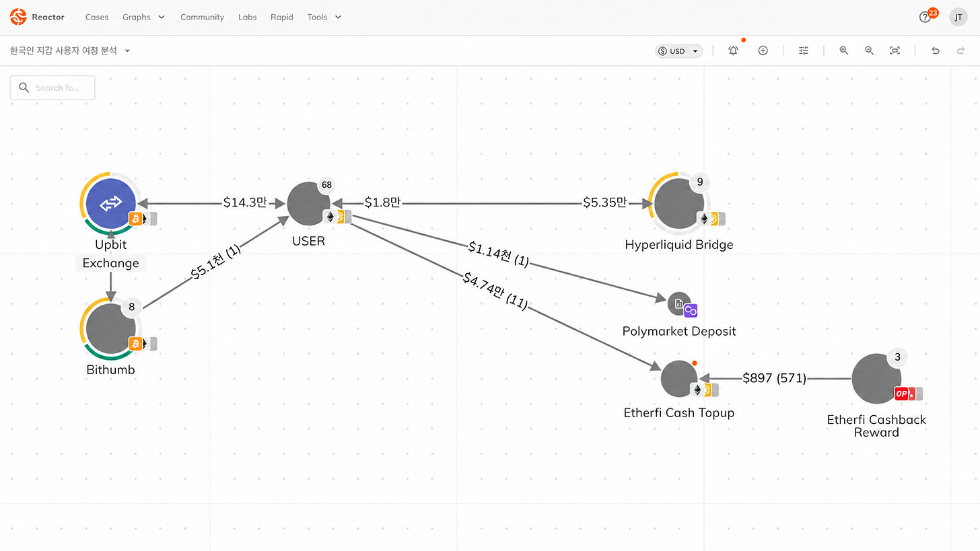Click the Reactor logo icon
Screen dimensions: 980x551
(x=18, y=17)
